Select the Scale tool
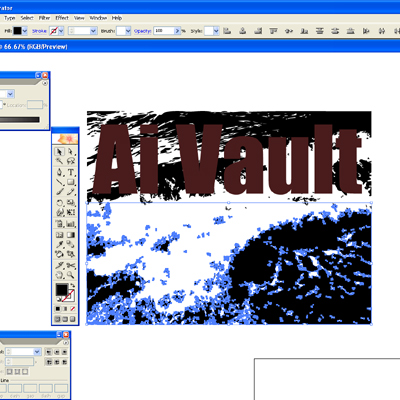 click(x=71, y=203)
